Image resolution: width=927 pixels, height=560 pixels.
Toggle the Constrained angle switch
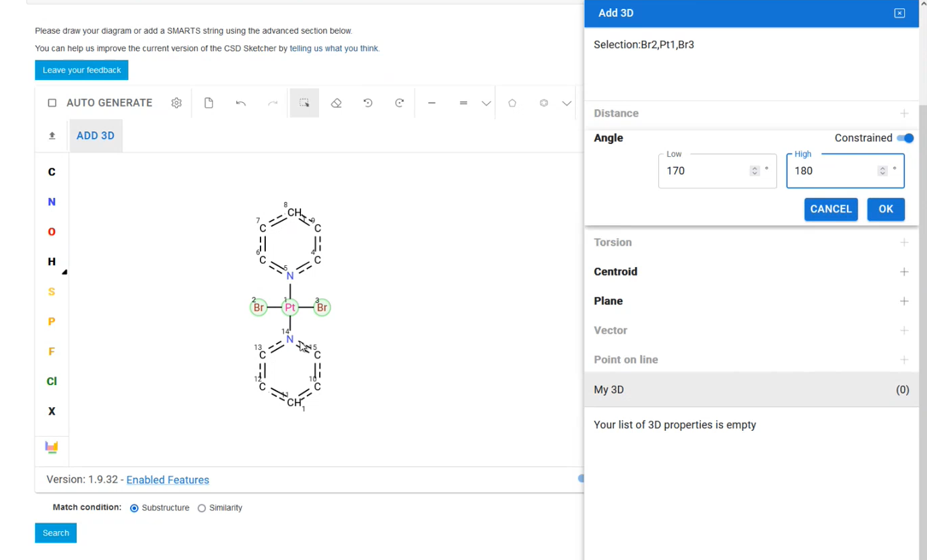click(x=905, y=138)
